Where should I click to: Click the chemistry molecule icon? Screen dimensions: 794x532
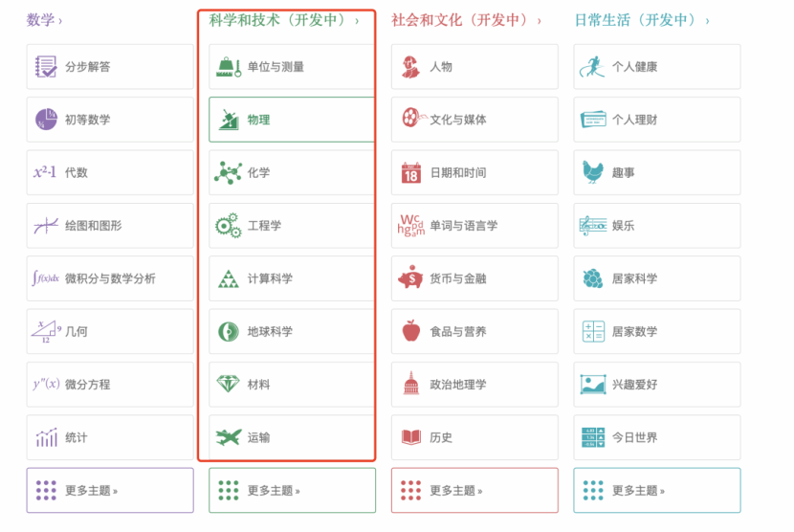[229, 172]
